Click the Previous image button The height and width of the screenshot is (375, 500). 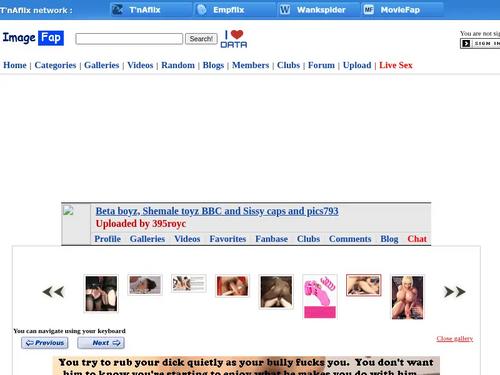pyautogui.click(x=45, y=343)
